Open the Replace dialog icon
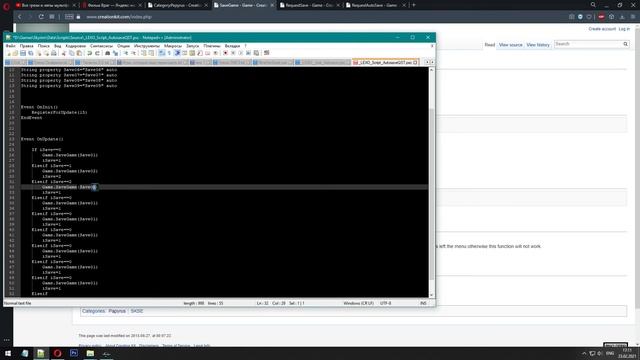This screenshot has height=360, width=640. tap(115, 53)
